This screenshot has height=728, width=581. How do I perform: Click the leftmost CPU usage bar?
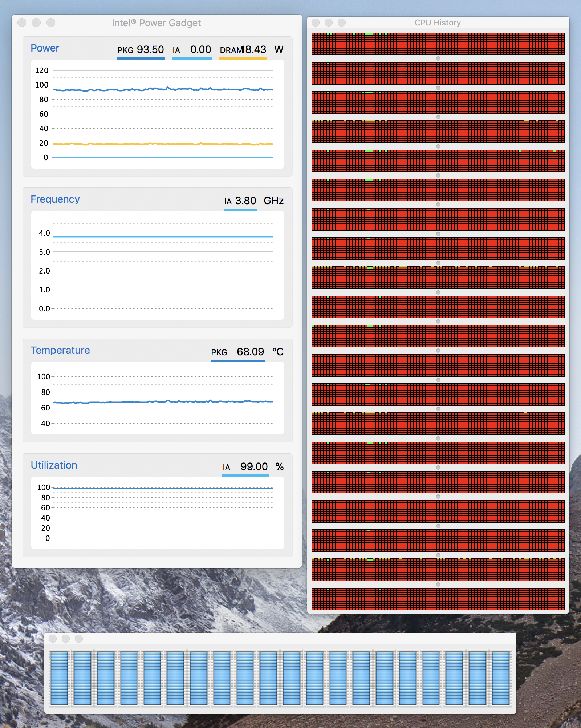[59, 678]
